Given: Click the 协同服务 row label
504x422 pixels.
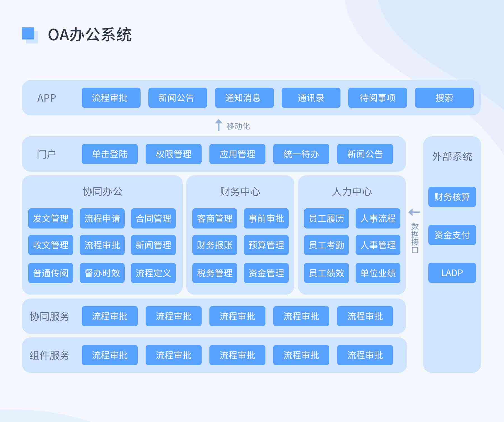Looking at the screenshot, I should pos(50,316).
